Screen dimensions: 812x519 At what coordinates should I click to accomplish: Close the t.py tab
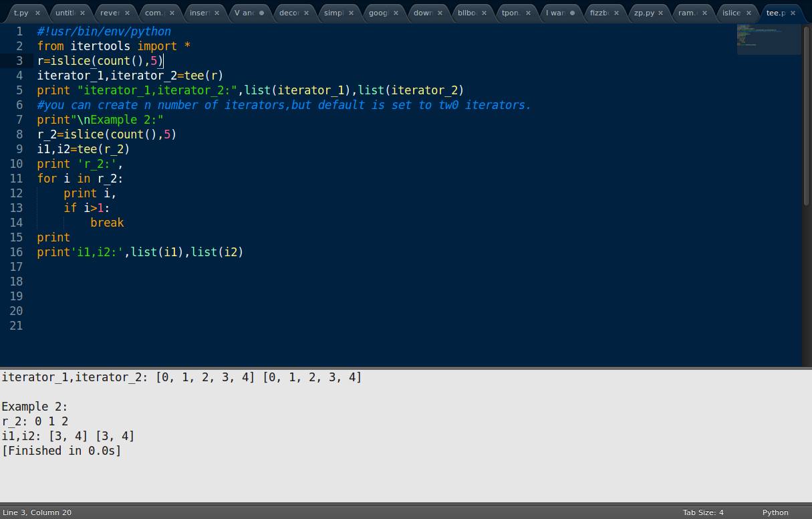click(x=37, y=13)
